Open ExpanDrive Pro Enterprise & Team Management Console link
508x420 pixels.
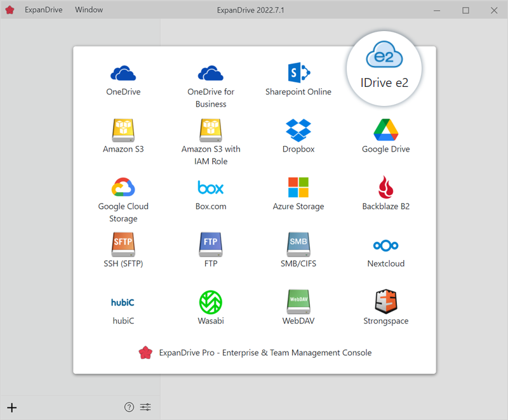(255, 353)
